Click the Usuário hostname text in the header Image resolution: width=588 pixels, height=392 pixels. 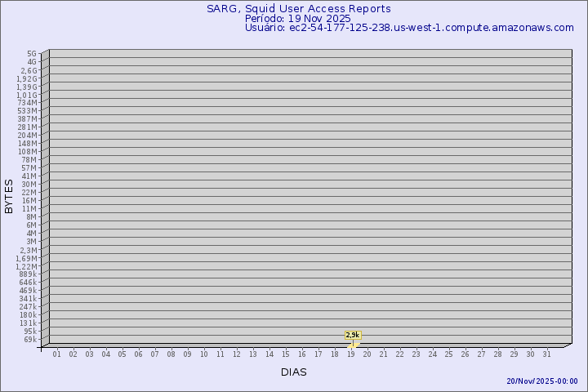pos(409,28)
